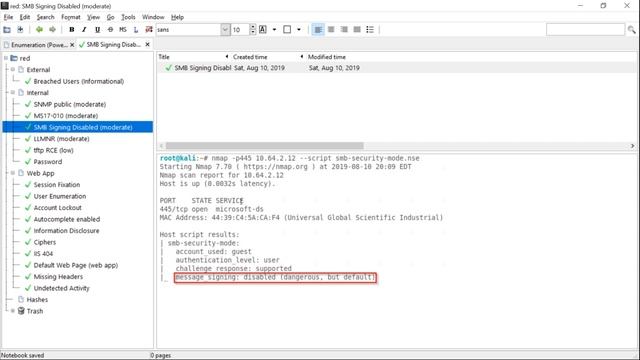Collapse the External folder
Image resolution: width=640 pixels, height=360 pixels.
[x=13, y=70]
